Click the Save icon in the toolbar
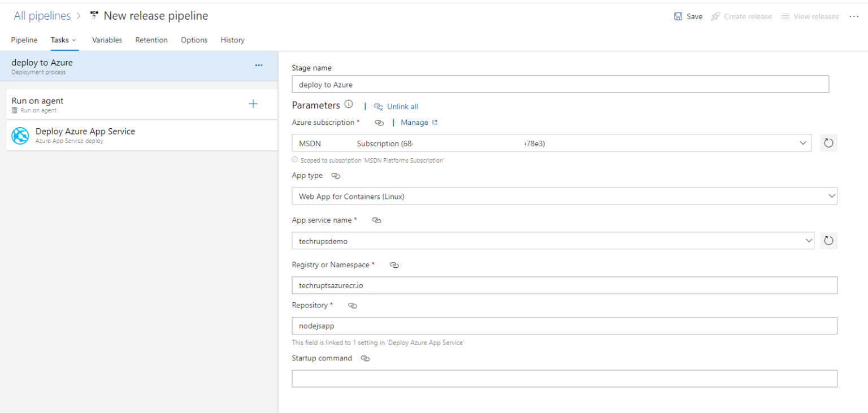This screenshot has width=868, height=413. (678, 16)
